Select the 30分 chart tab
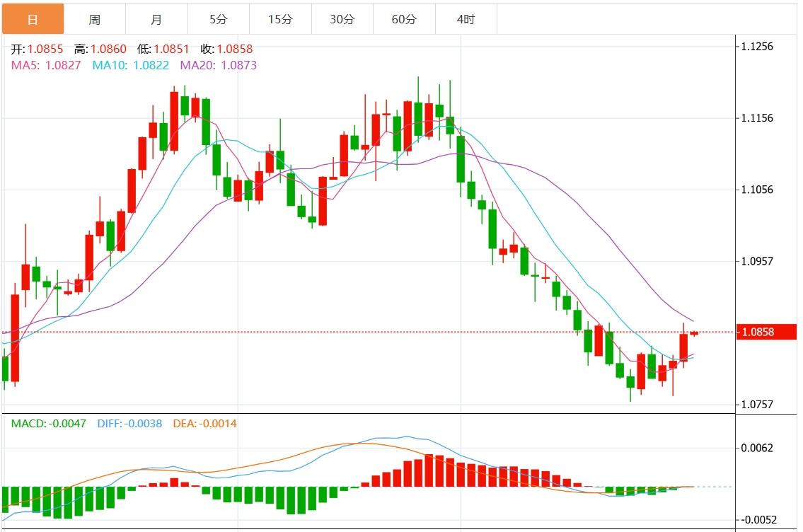 pos(342,19)
